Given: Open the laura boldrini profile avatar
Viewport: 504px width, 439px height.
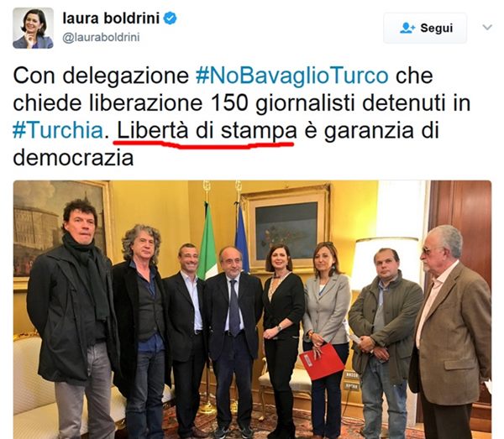Looking at the screenshot, I should tap(33, 29).
